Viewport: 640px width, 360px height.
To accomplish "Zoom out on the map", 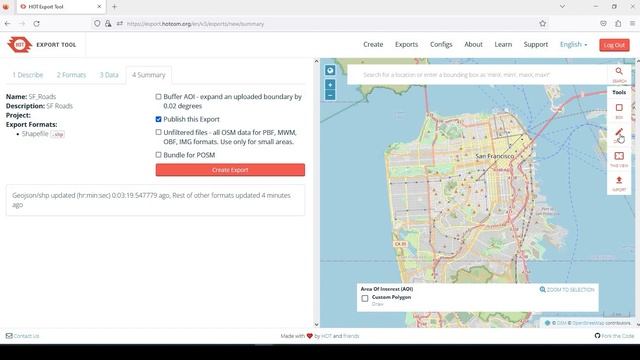I will click(330, 95).
